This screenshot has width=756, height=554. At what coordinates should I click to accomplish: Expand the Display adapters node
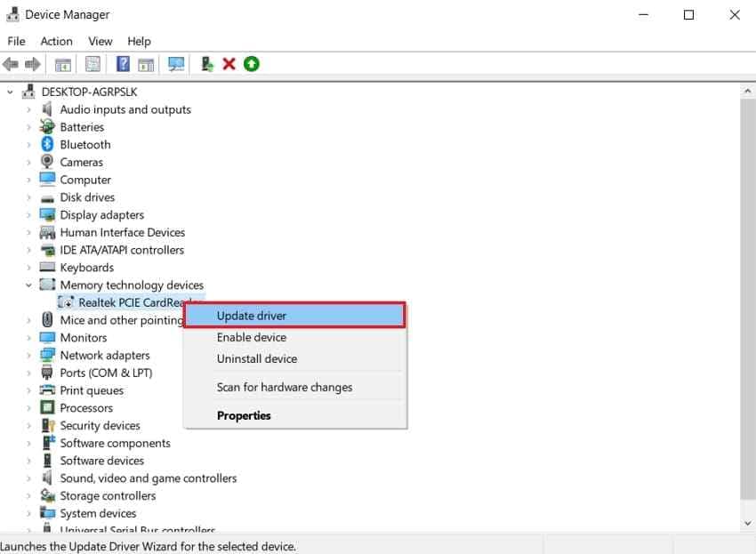28,215
